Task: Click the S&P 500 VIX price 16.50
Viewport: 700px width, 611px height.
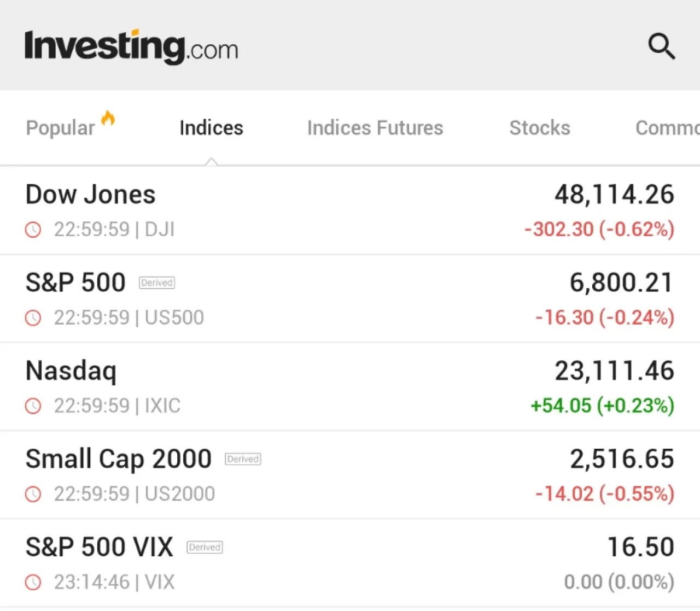Action: point(640,547)
